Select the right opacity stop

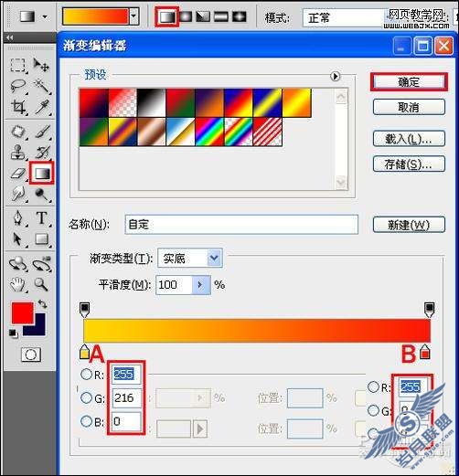429,310
